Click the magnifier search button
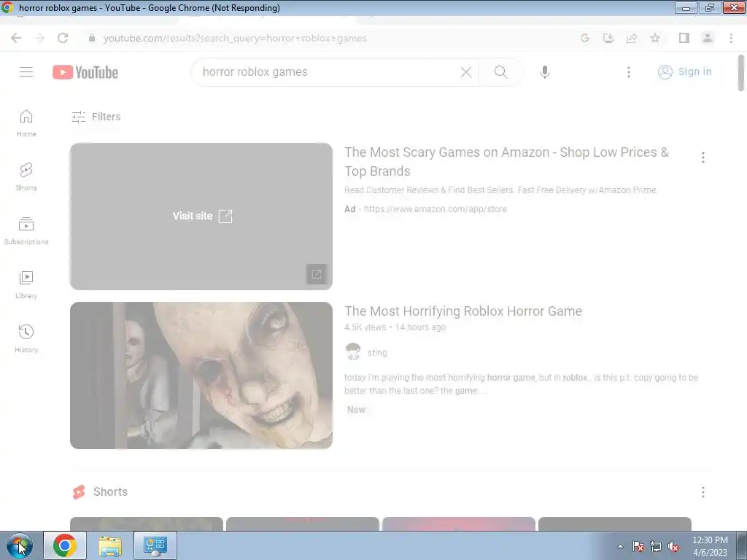Viewport: 747px width, 560px height. pyautogui.click(x=500, y=72)
